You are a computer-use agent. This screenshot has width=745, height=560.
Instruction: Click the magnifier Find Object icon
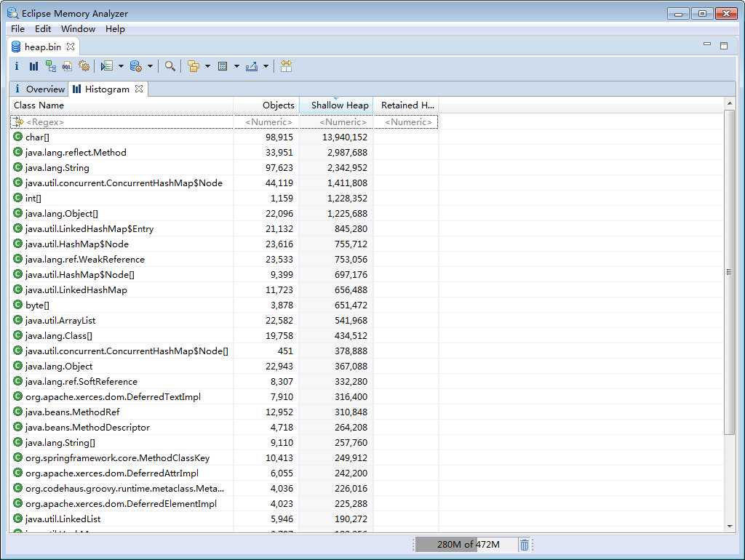(170, 66)
